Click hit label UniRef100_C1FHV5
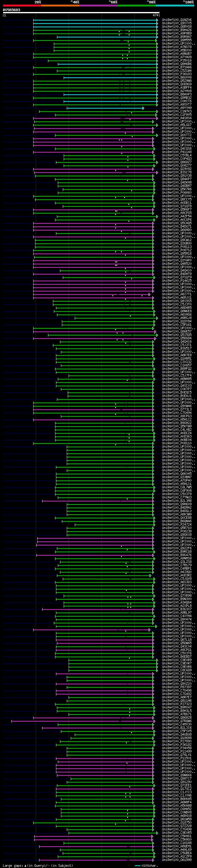197x868 pixels. [x=176, y=115]
